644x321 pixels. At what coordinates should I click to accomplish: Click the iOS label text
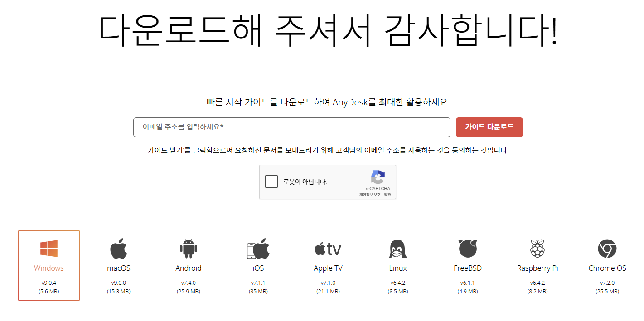(258, 268)
